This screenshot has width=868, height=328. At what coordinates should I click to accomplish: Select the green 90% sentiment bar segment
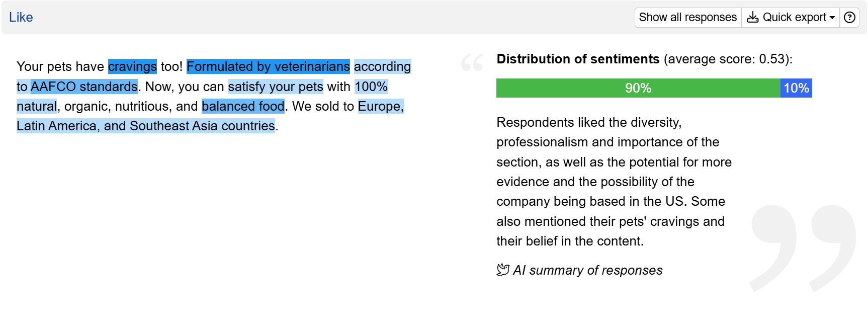point(638,88)
